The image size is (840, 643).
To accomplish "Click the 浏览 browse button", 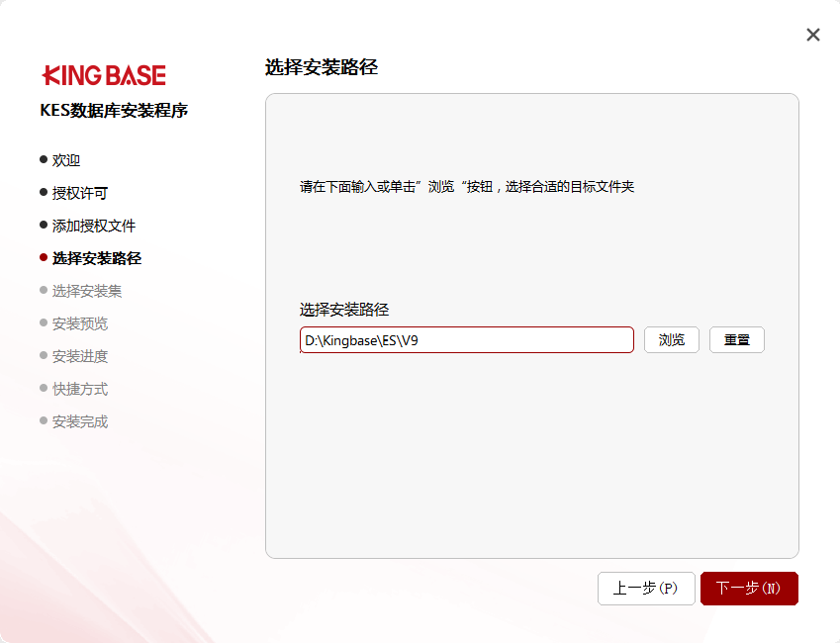I will pyautogui.click(x=671, y=339).
